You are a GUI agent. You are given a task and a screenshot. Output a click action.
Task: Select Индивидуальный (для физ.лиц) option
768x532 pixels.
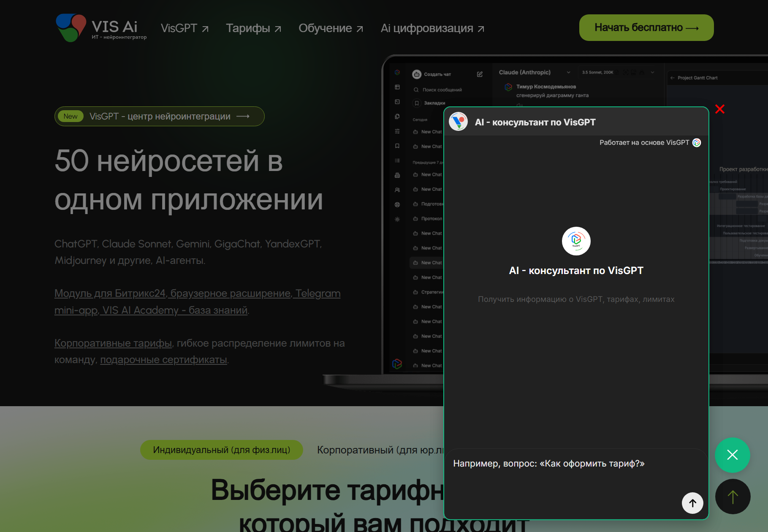click(x=221, y=450)
